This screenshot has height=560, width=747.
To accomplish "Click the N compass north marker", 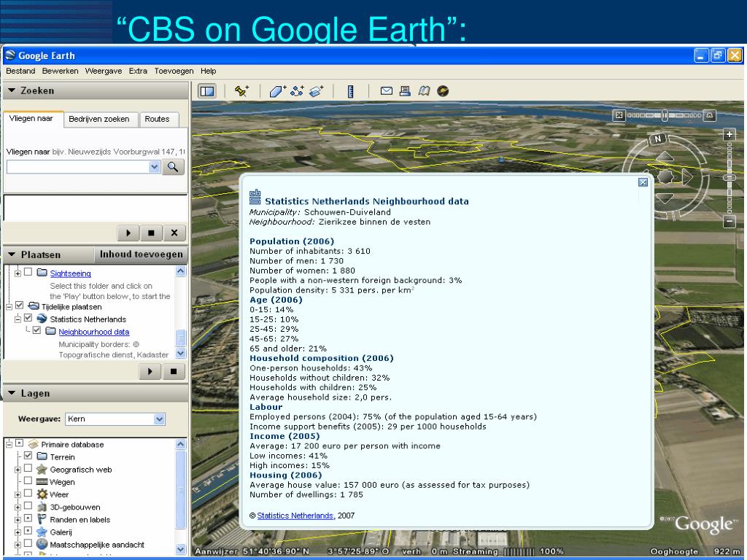I will click(x=658, y=139).
